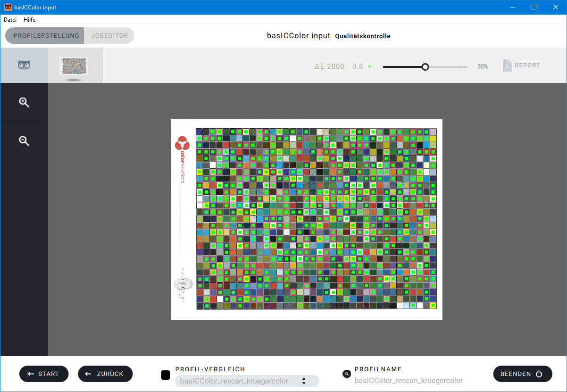Viewport: 567px width, 392px height.
Task: Click the Profilname text field
Action: click(409, 381)
